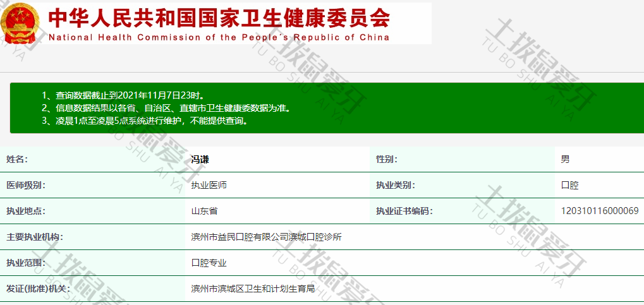This screenshot has height=305, width=644.
Task: Click the 中华人民共和国国家卫生健康委员会 header title
Action: pyautogui.click(x=219, y=17)
